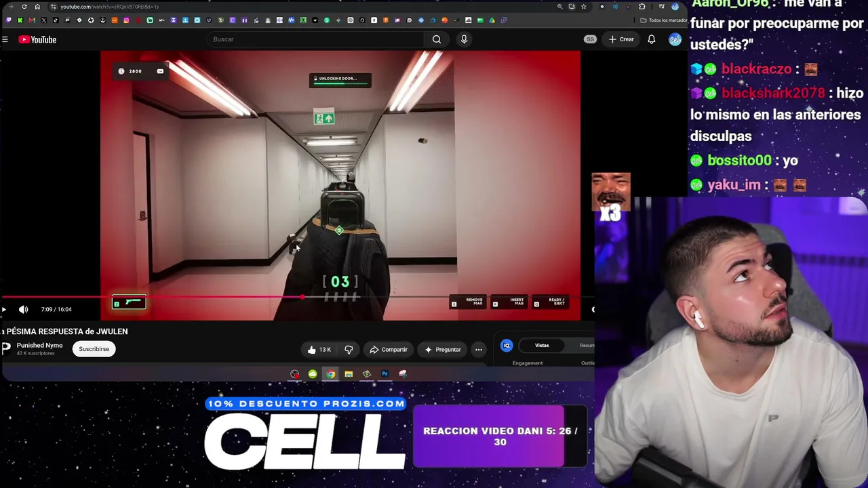Open the YouTube account avatar menu
The image size is (868, 488).
675,39
